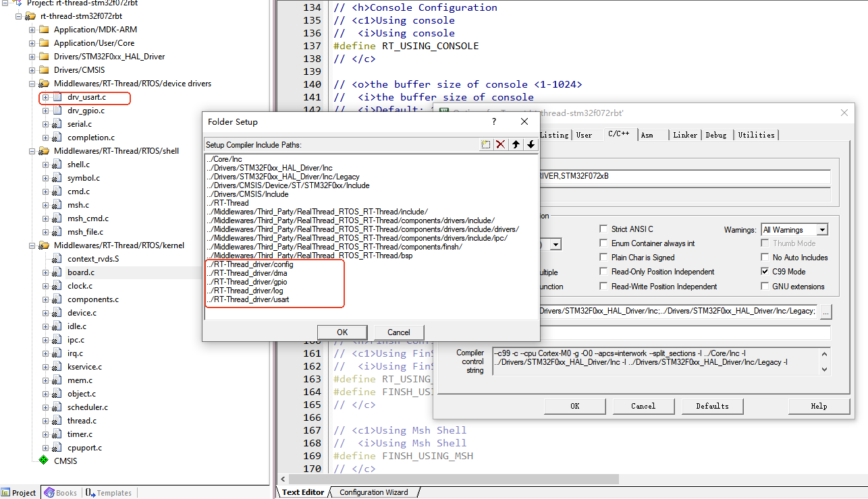Viewport: 868px width, 499px height.
Task: Toggle the No Auto Includes checkbox
Action: pyautogui.click(x=765, y=258)
